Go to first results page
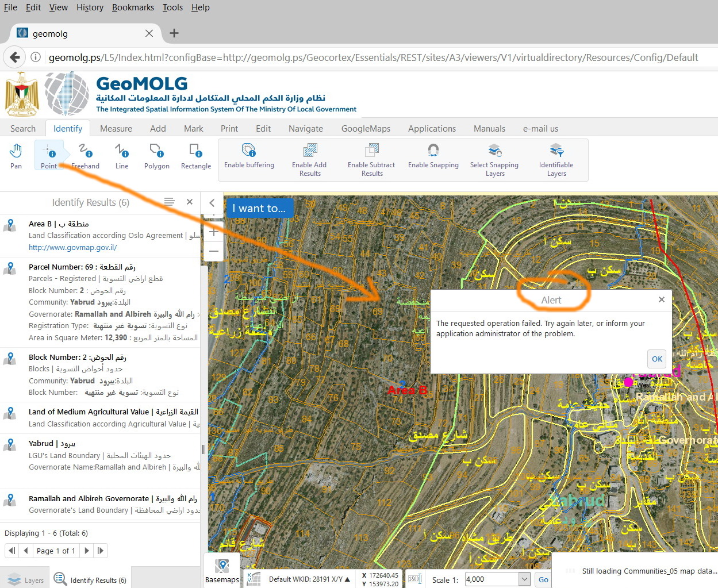Screen dimensions: 718x588 (11, 551)
